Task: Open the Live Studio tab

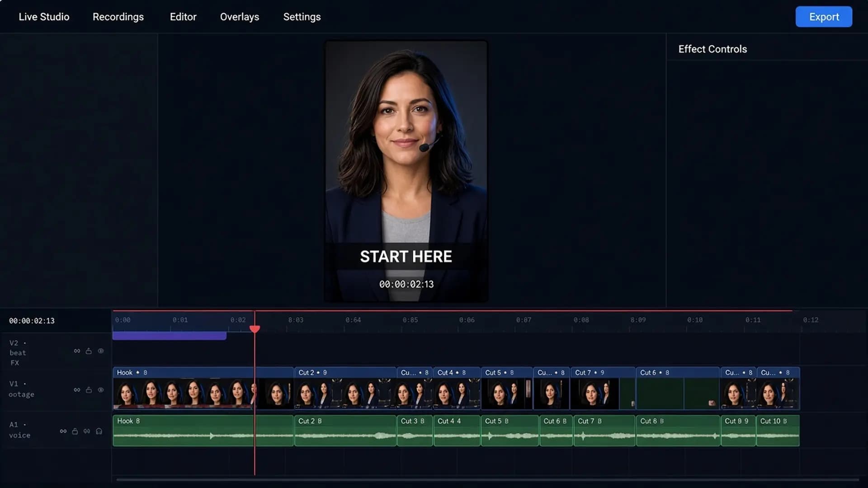Action: [x=44, y=17]
